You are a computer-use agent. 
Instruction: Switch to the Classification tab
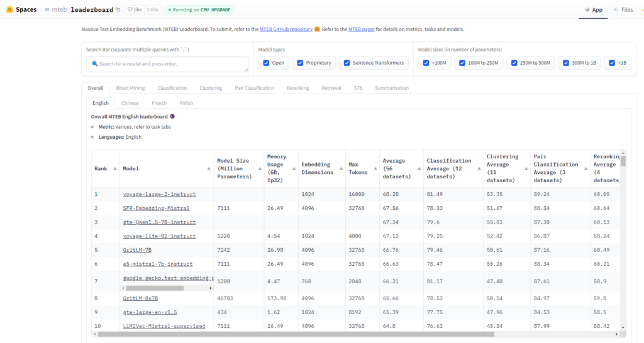172,88
